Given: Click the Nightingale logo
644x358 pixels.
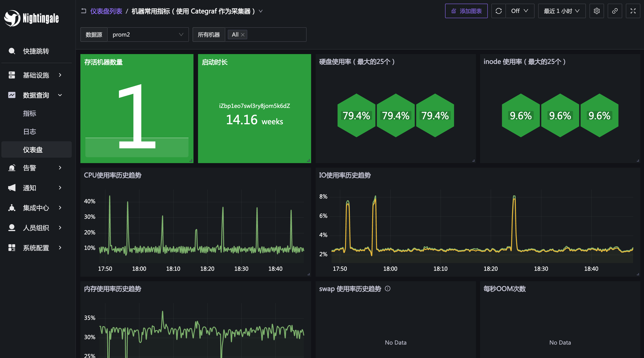Looking at the screenshot, I should click(32, 18).
